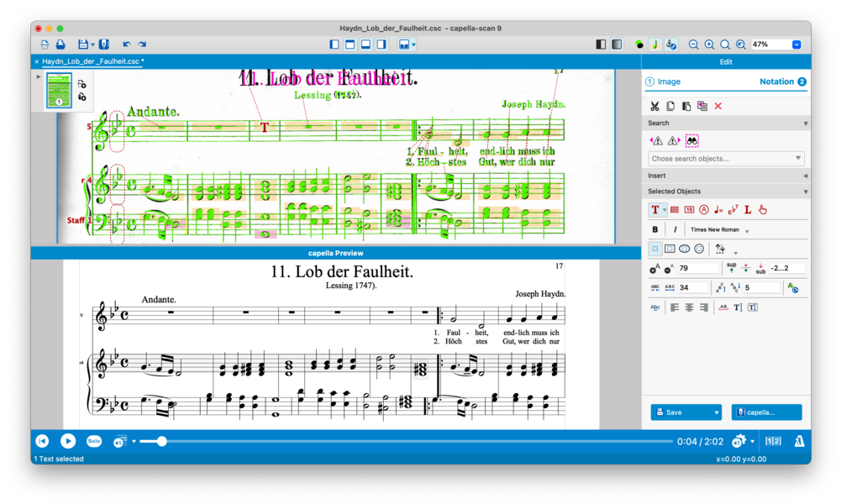The width and height of the screenshot is (841, 504).
Task: Toggle bold text formatting
Action: click(654, 229)
